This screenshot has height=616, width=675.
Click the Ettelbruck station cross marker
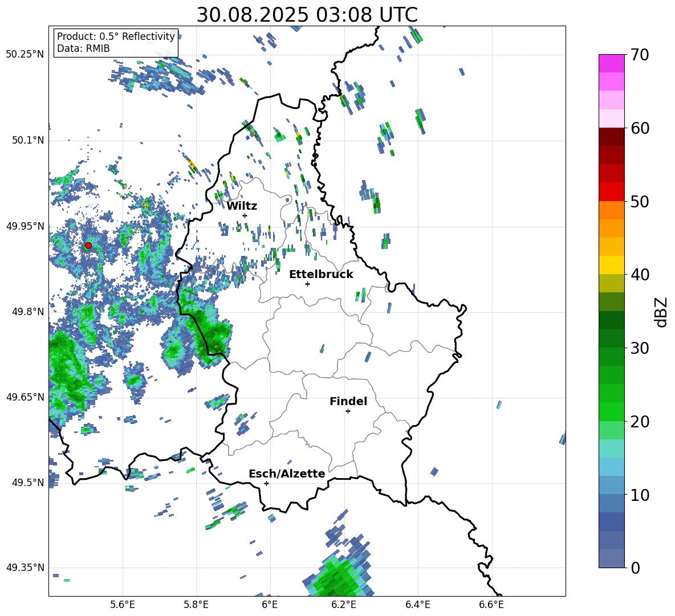[307, 284]
